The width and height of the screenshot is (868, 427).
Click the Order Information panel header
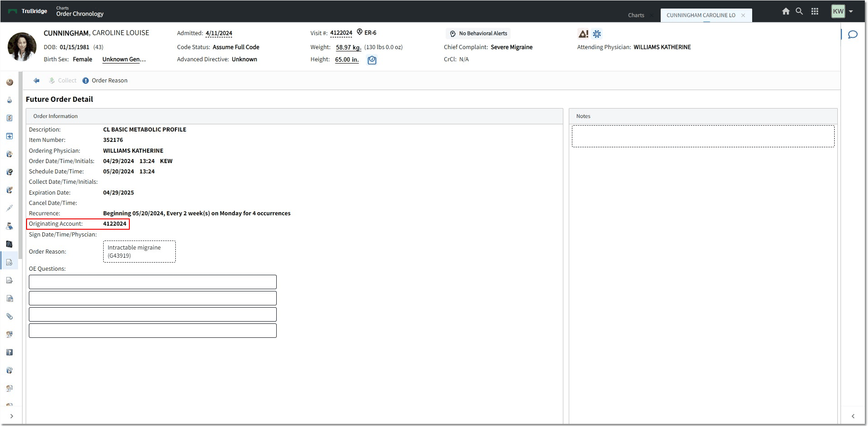click(294, 116)
